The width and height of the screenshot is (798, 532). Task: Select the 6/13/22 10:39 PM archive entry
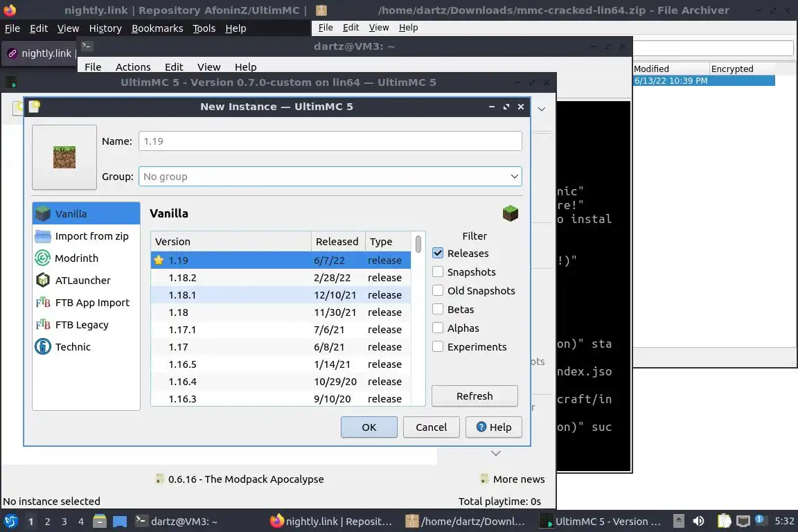(704, 80)
